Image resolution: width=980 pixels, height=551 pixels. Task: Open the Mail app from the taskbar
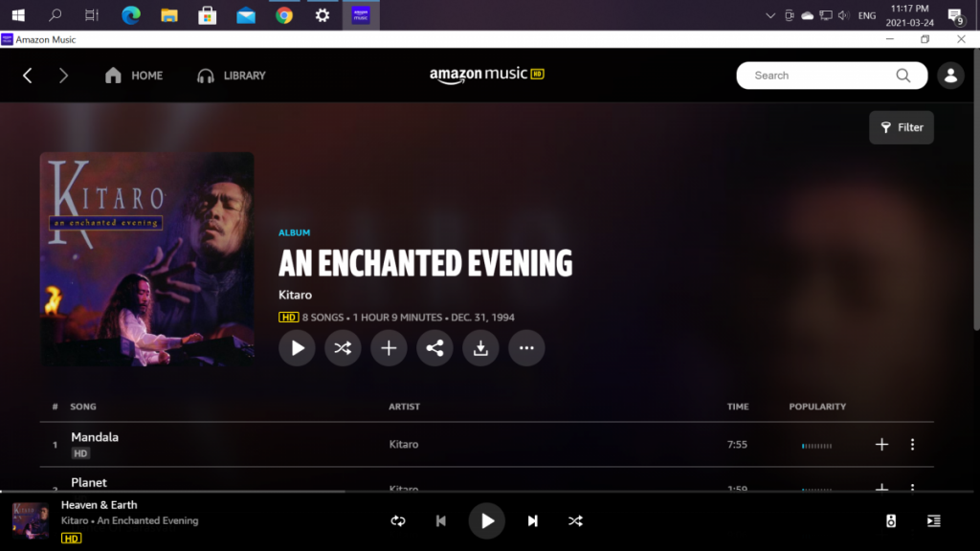pyautogui.click(x=246, y=15)
